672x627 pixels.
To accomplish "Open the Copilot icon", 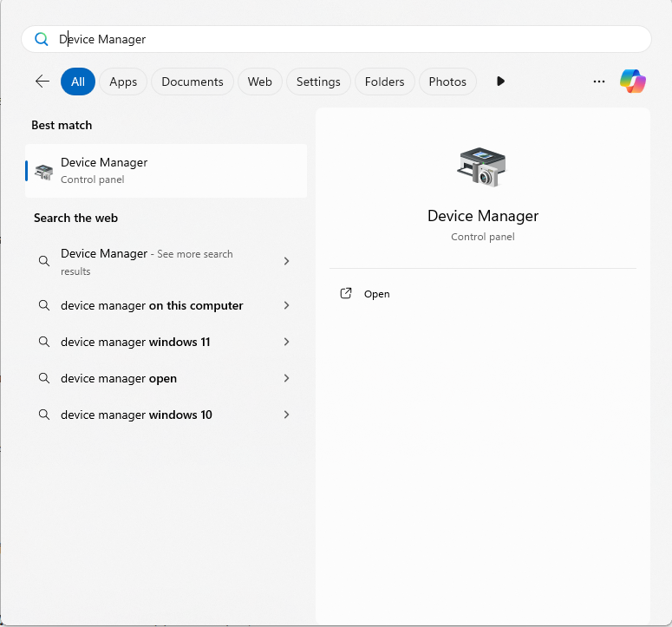I will pyautogui.click(x=632, y=82).
